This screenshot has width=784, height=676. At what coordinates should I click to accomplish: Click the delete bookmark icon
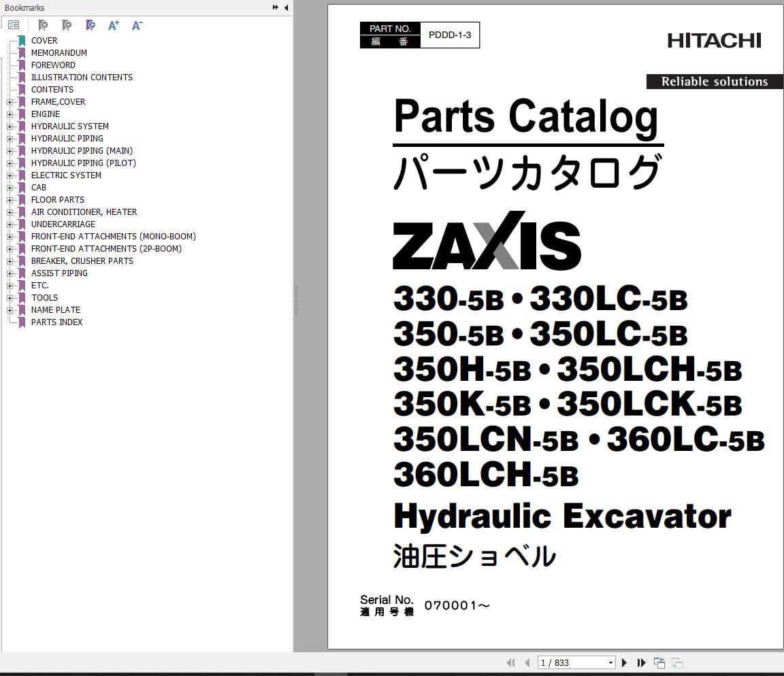tap(43, 25)
